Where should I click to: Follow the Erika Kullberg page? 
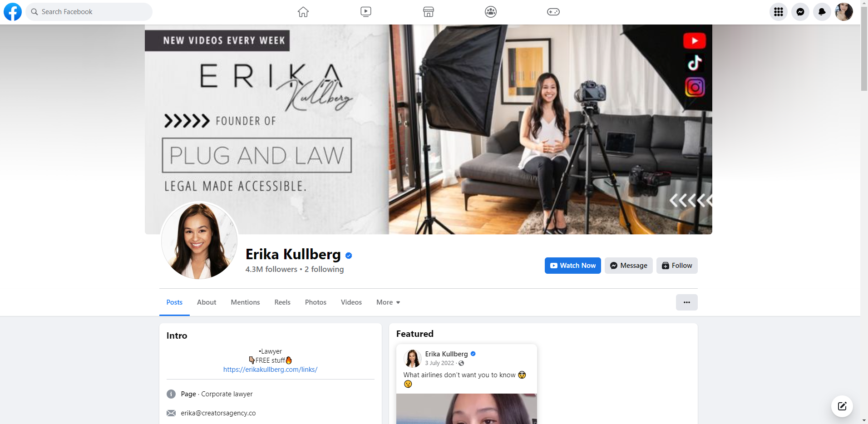click(677, 266)
